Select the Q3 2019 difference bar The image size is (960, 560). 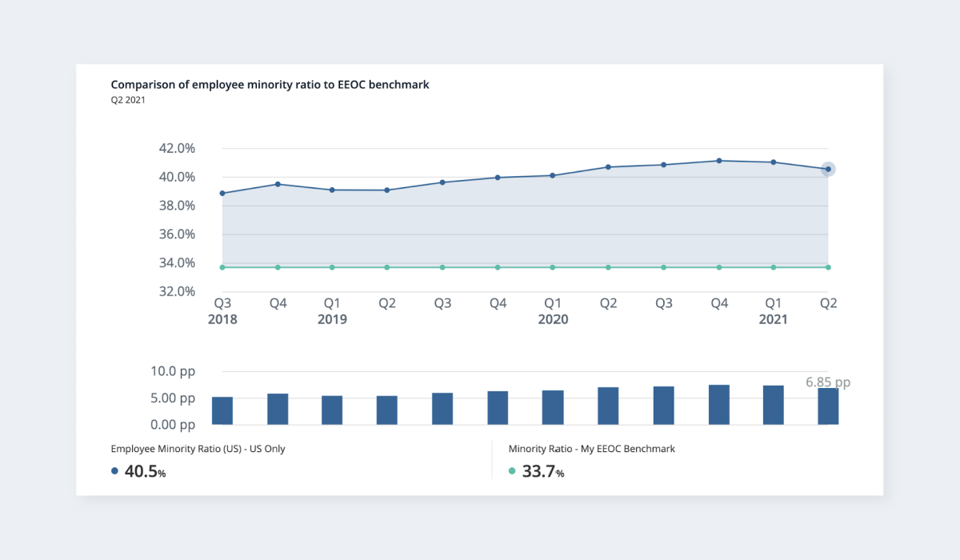442,409
